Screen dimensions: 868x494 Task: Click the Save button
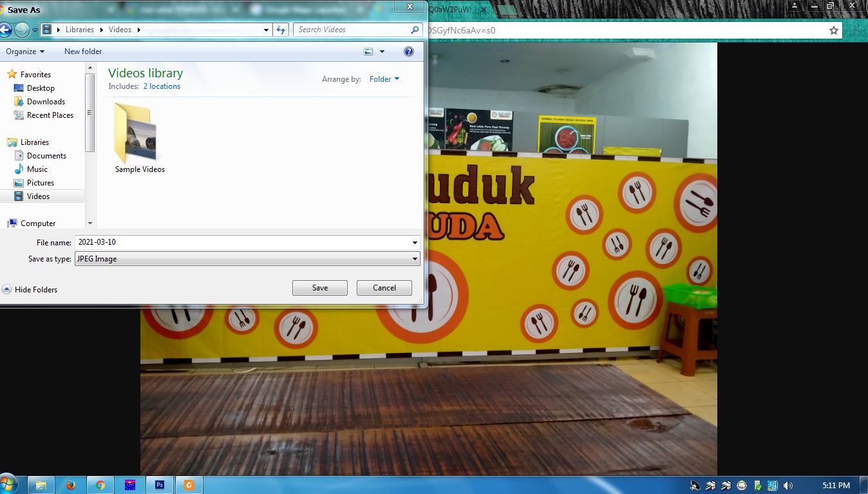319,288
